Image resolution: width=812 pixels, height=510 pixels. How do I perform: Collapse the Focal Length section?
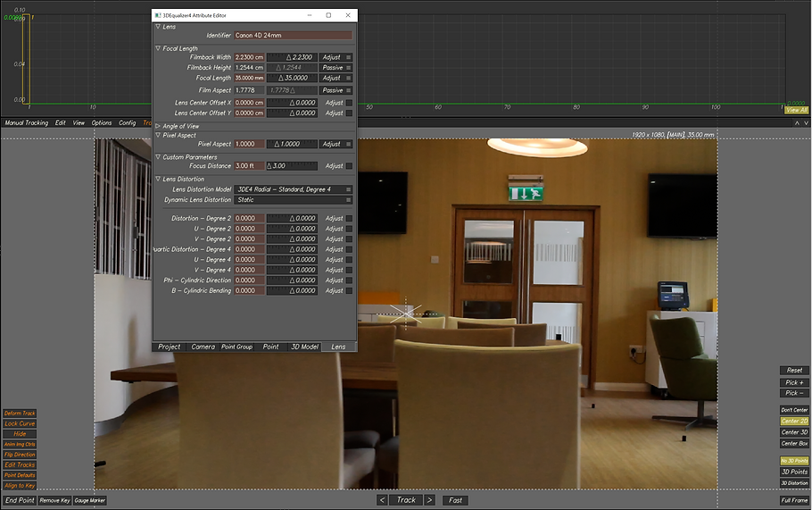tap(158, 48)
